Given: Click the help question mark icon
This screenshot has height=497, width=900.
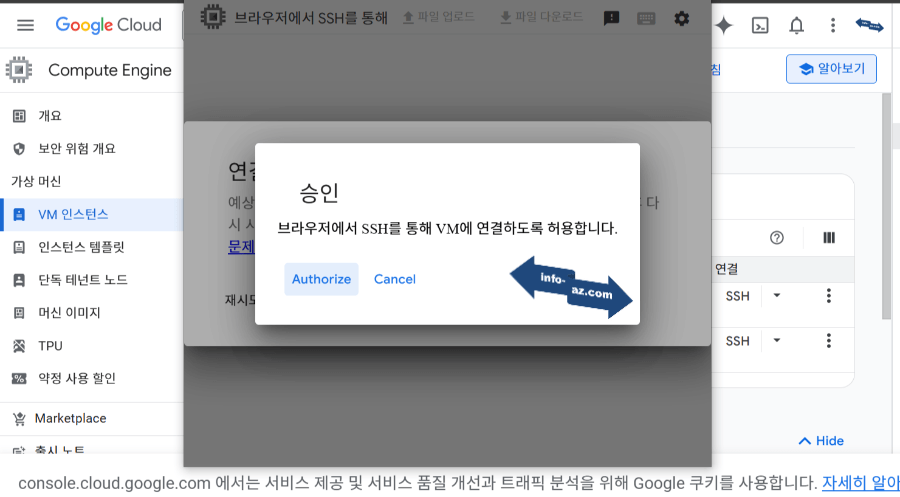Looking at the screenshot, I should (x=777, y=238).
